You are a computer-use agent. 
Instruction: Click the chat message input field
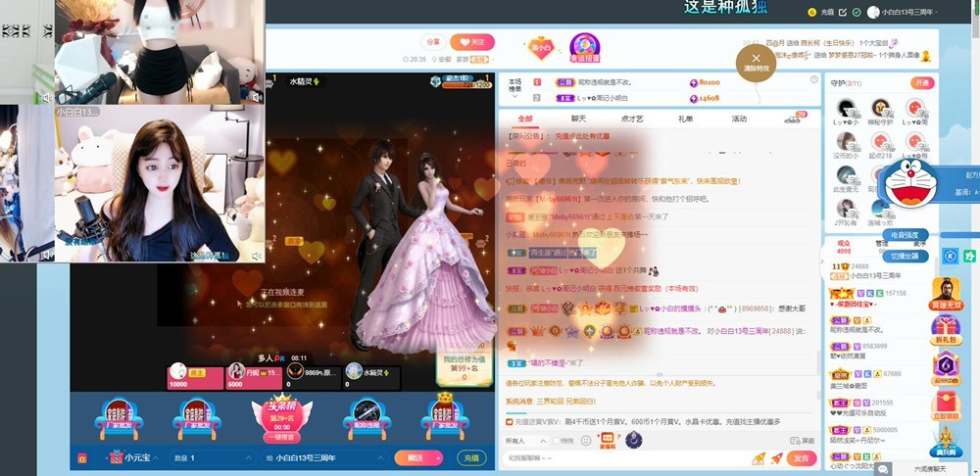(625, 458)
